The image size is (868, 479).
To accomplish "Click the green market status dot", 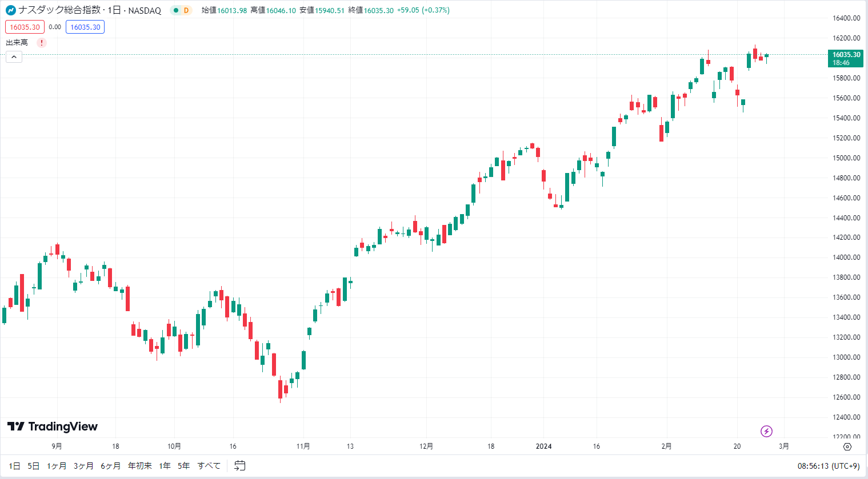I will pos(176,10).
